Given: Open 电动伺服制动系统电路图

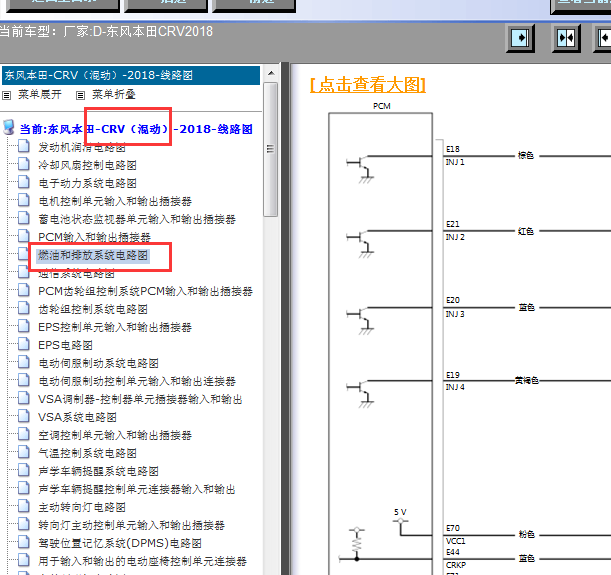Looking at the screenshot, I should [98, 363].
